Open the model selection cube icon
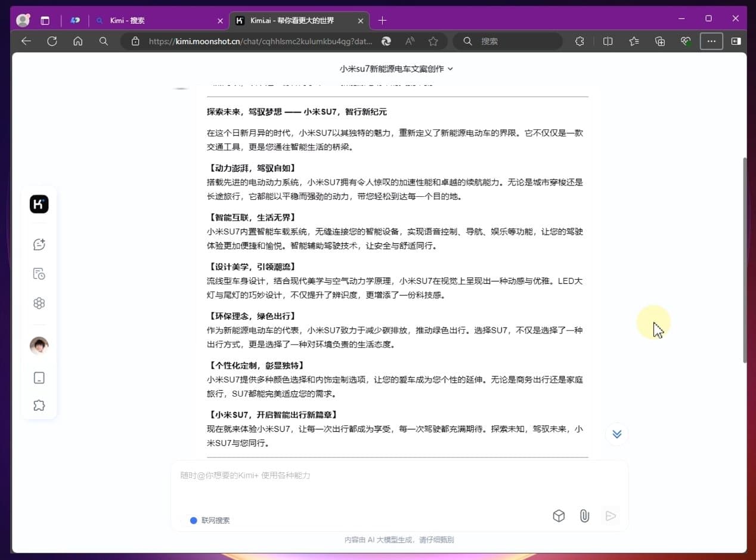 pos(559,516)
